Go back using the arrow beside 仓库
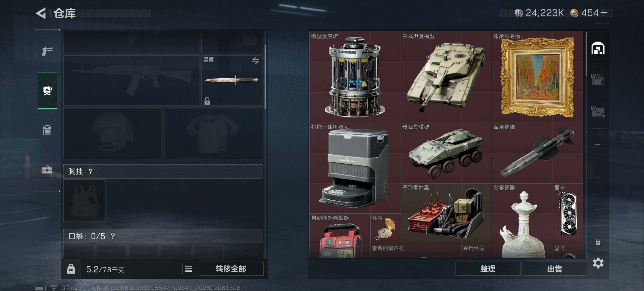 (x=41, y=13)
